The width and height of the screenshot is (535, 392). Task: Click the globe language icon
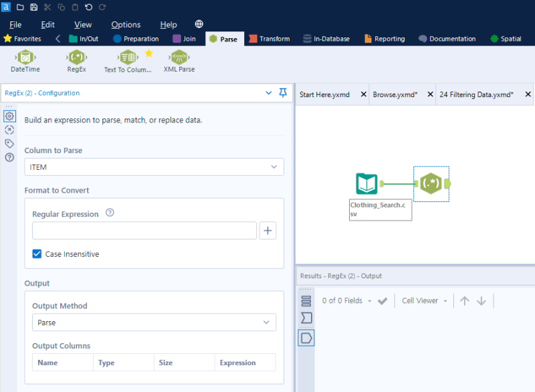coord(199,24)
